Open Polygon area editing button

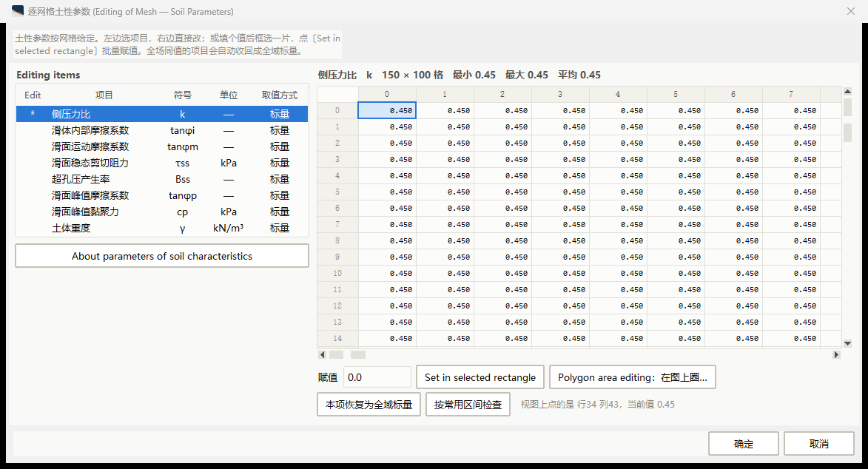point(632,377)
